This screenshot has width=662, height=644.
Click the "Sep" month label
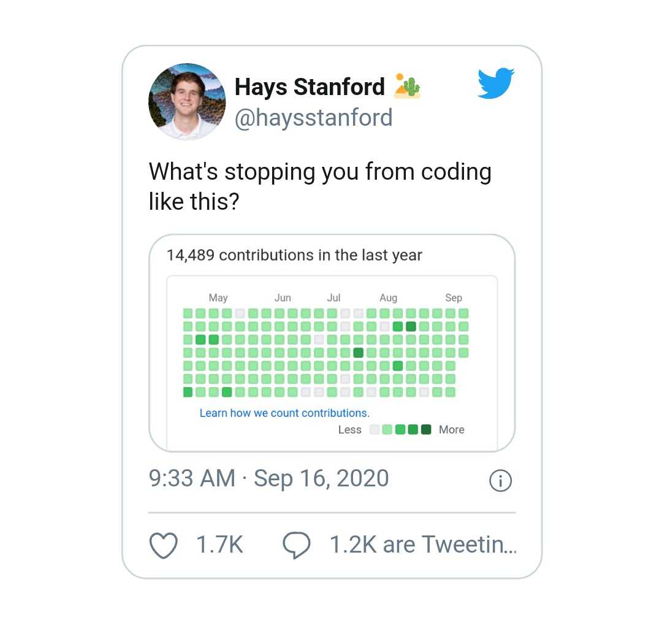pos(454,297)
